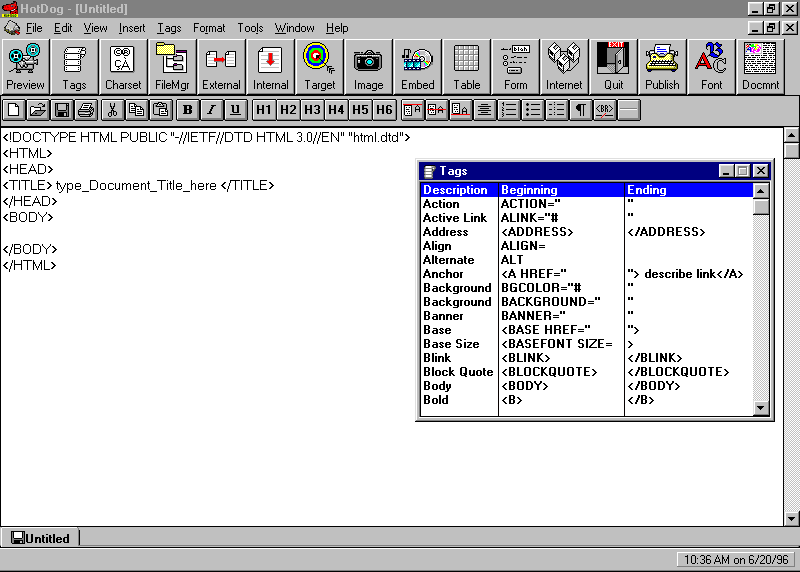Image resolution: width=800 pixels, height=572 pixels.
Task: Insert an Image via camera icon
Action: click(368, 67)
